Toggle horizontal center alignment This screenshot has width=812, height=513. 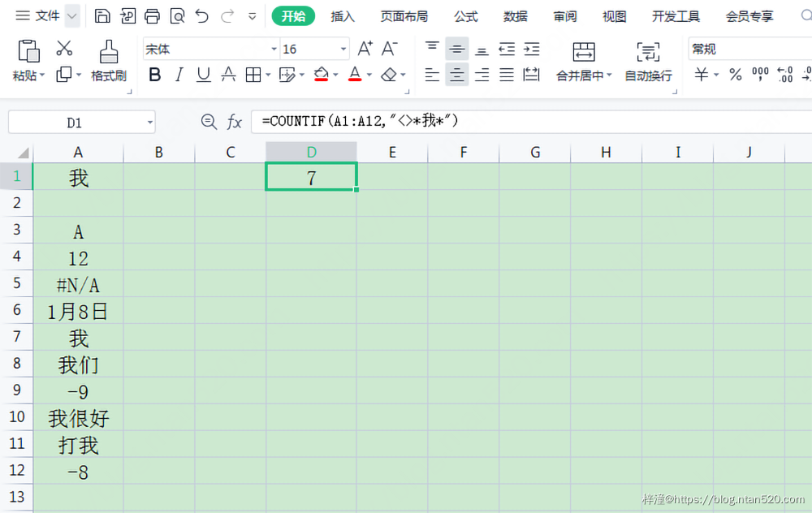(456, 75)
